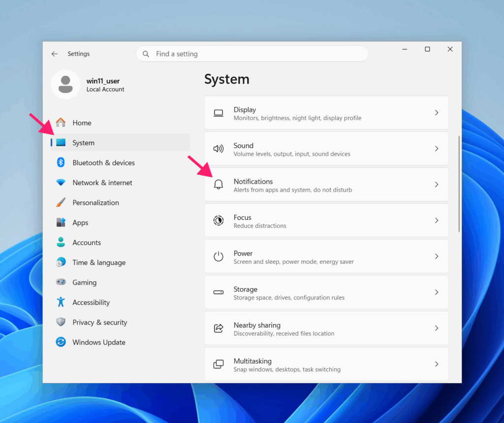
Task: Open Nearby sharing row chevron
Action: [x=437, y=328]
